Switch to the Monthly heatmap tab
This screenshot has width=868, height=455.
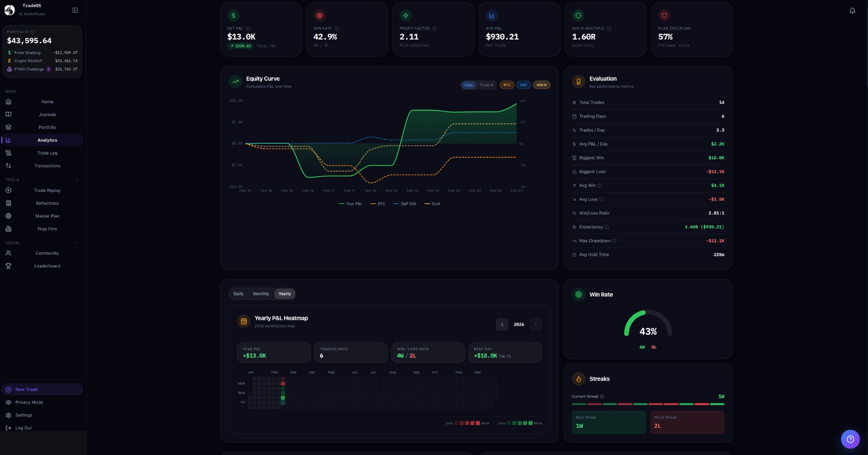click(261, 293)
